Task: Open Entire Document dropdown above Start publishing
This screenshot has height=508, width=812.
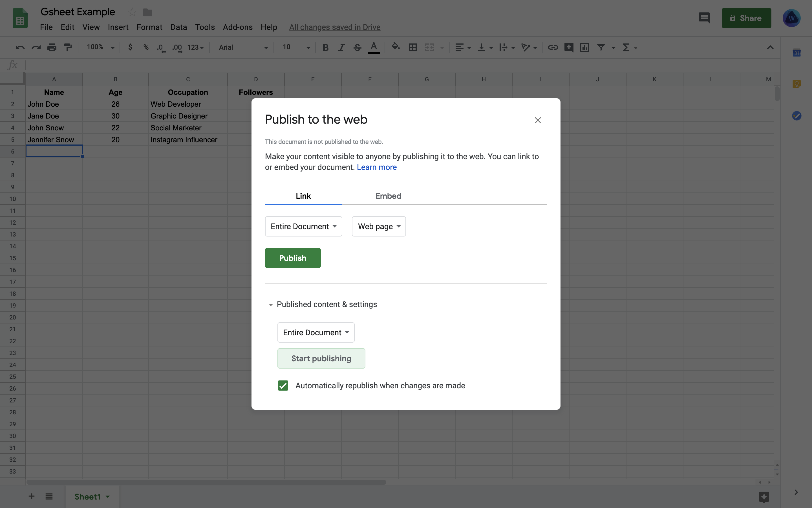Action: point(316,332)
